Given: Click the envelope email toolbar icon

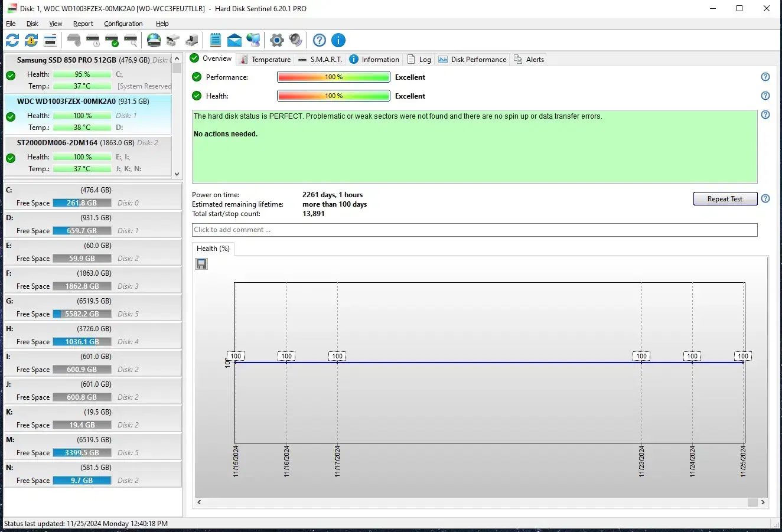Looking at the screenshot, I should tap(234, 40).
